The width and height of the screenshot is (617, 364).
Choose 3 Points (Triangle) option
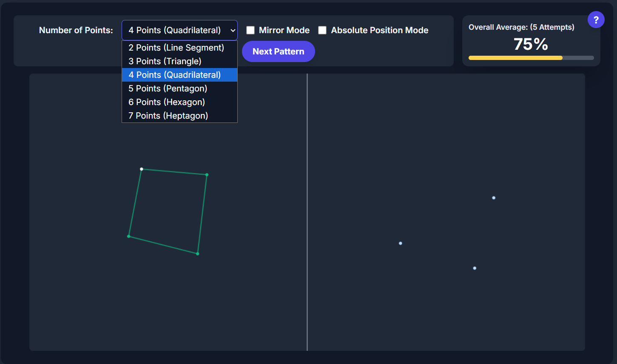[179, 61]
